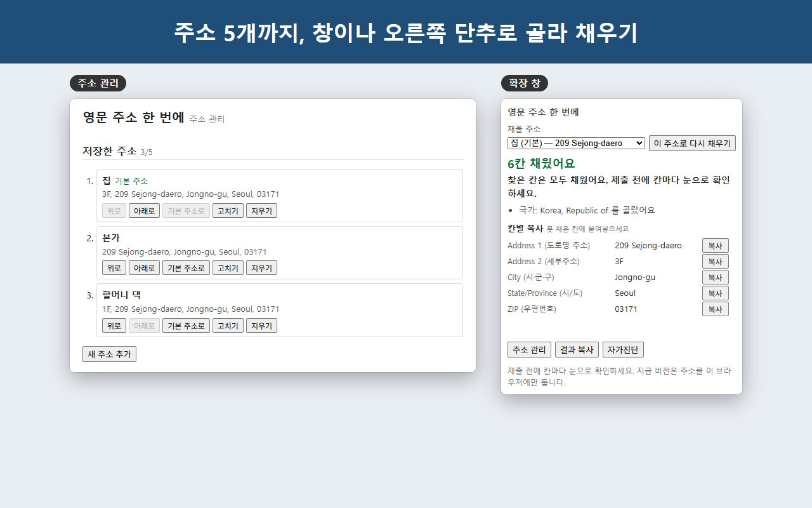Click the disabled 아래로 button for 할머니 댁
The height and width of the screenshot is (508, 812).
click(x=144, y=326)
